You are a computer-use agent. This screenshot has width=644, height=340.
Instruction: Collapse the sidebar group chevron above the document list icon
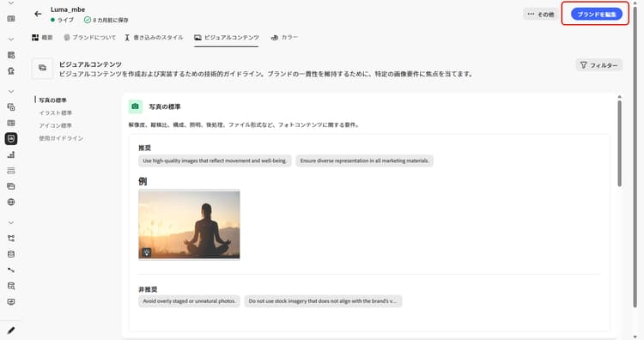click(11, 39)
